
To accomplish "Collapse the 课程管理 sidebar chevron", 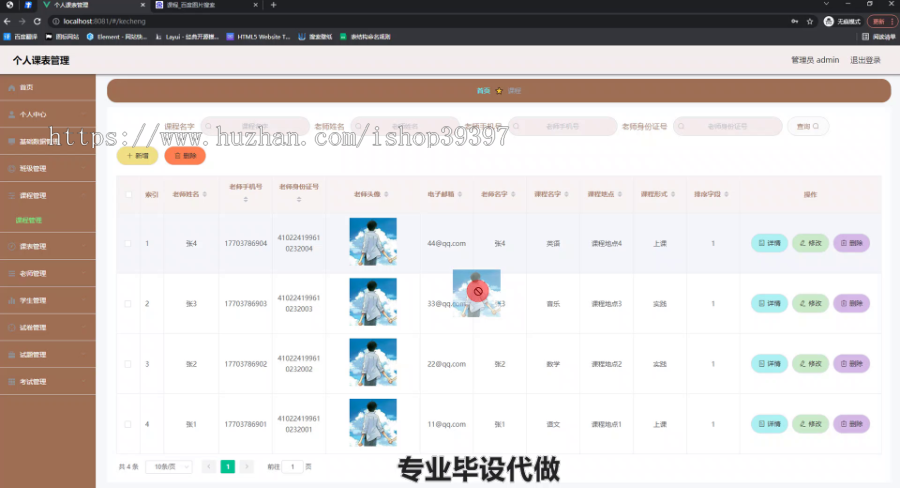I will tap(84, 195).
